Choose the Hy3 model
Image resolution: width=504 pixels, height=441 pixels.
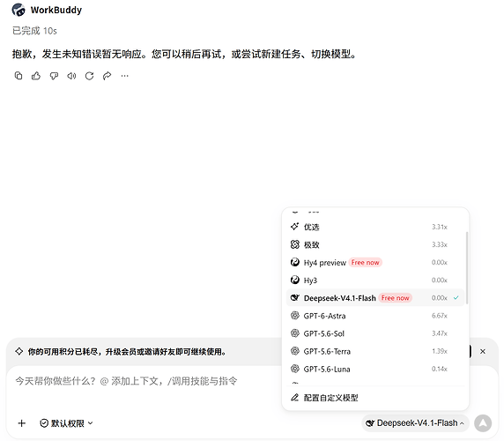[374, 280]
